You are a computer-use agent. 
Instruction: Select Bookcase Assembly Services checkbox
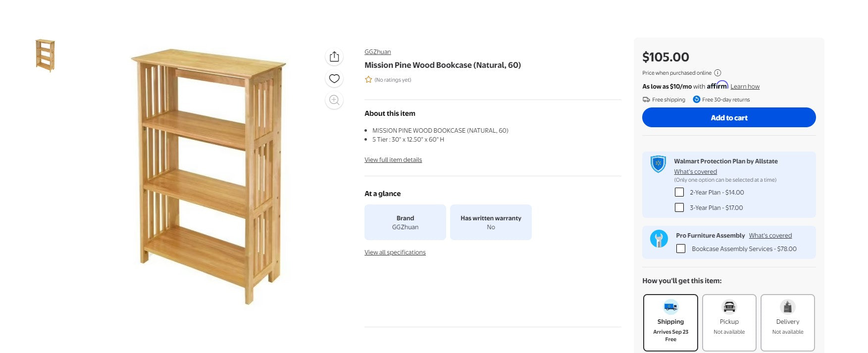click(x=681, y=249)
